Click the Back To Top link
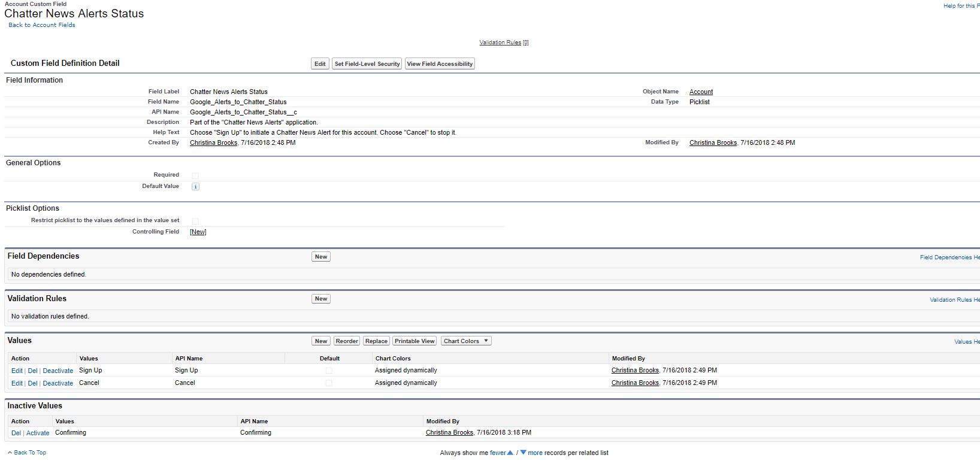This screenshot has height=470, width=980. 29,453
